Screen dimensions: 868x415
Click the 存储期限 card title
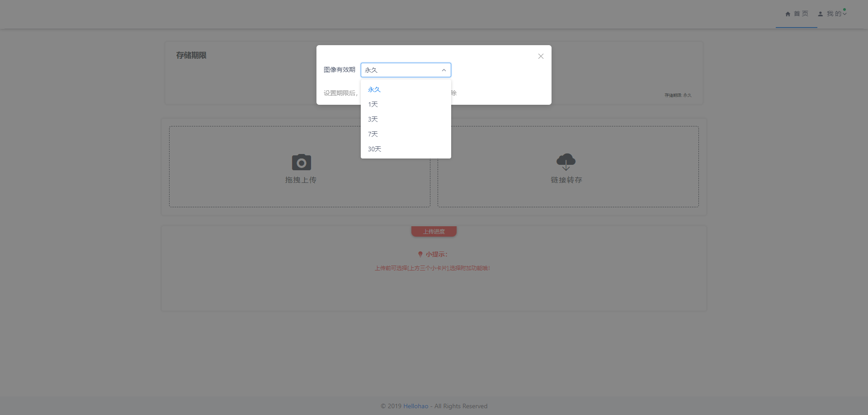pyautogui.click(x=191, y=55)
